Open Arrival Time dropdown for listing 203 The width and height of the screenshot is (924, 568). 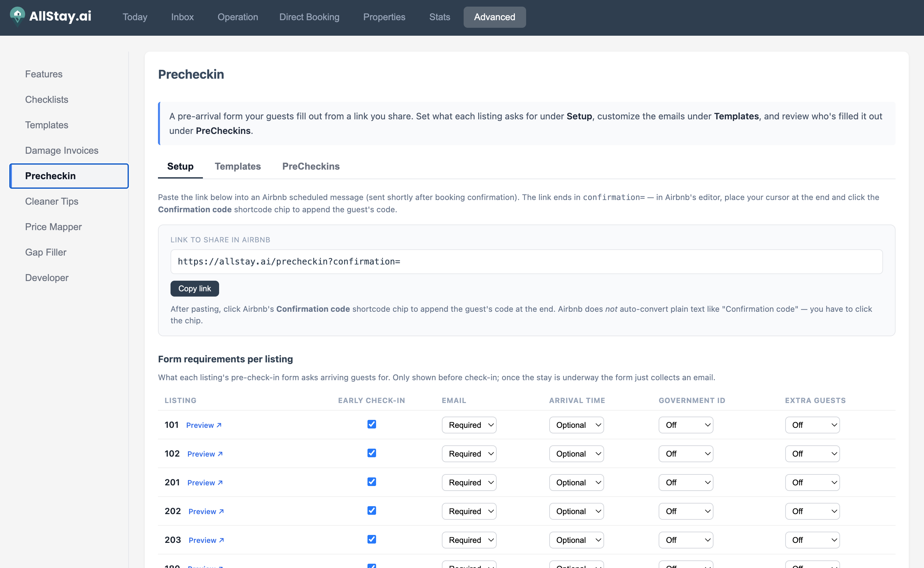[576, 540]
